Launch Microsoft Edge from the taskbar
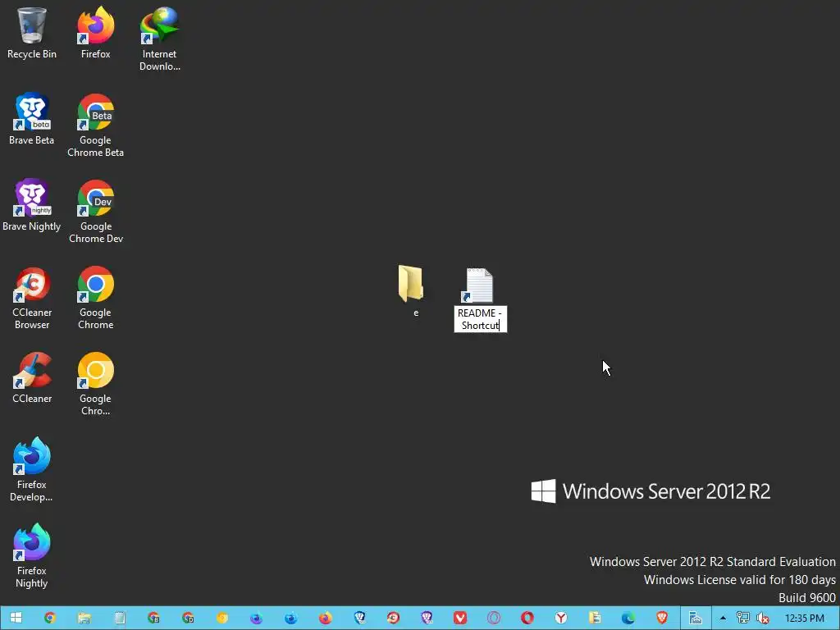 tap(628, 619)
